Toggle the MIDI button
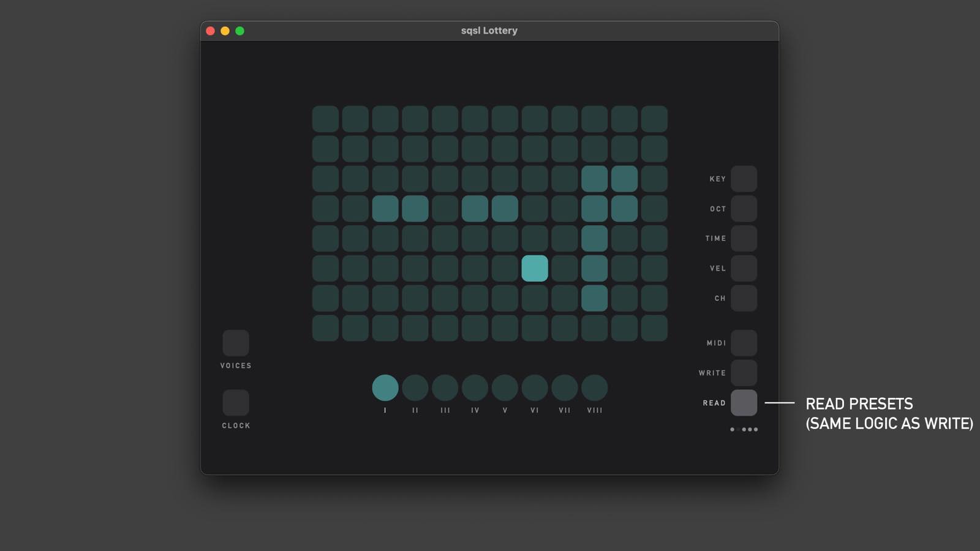 click(x=744, y=343)
